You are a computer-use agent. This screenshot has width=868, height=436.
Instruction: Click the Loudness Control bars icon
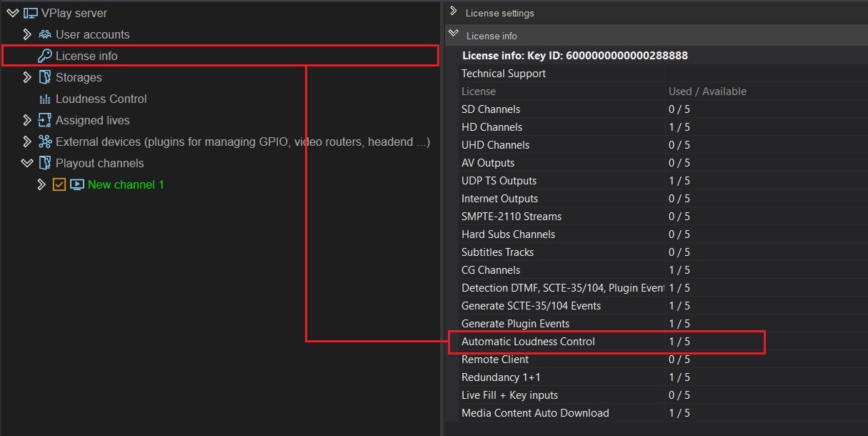[44, 99]
